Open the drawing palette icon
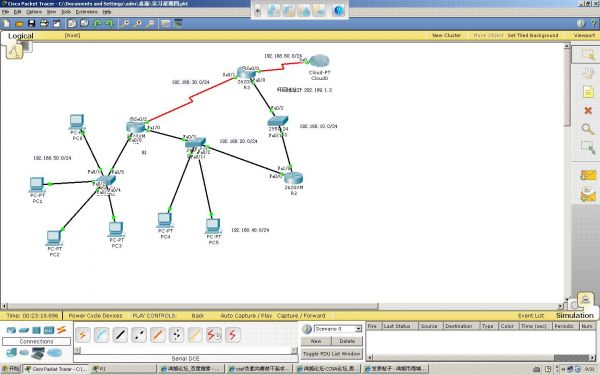Screen dimensions: 600x375 point(165,24)
